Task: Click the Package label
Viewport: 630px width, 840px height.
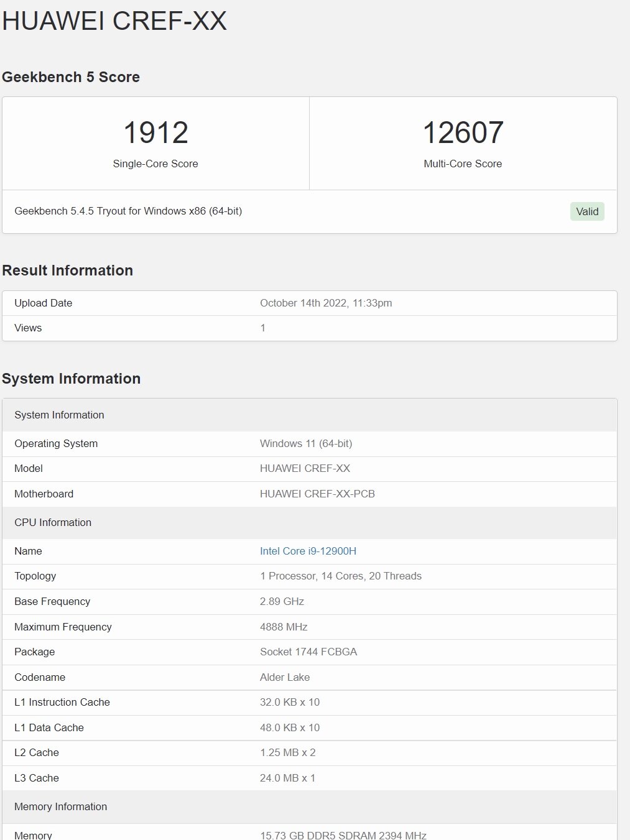Action: pos(34,652)
